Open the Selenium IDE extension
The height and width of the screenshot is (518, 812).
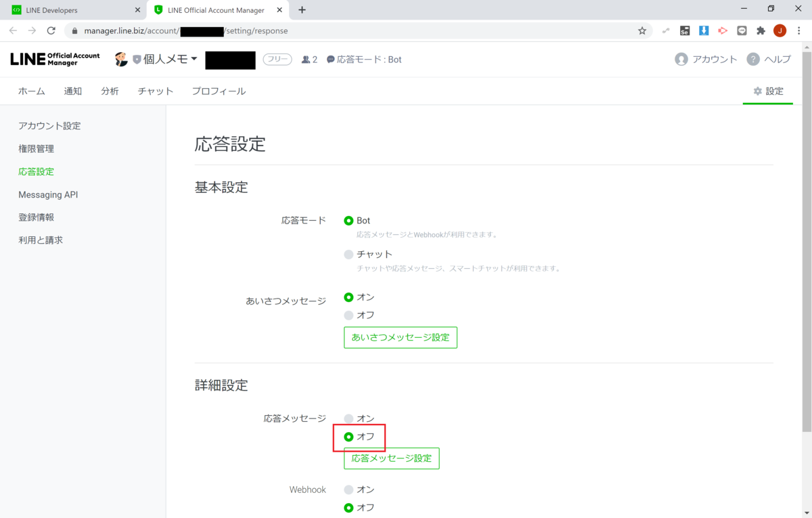pyautogui.click(x=685, y=30)
